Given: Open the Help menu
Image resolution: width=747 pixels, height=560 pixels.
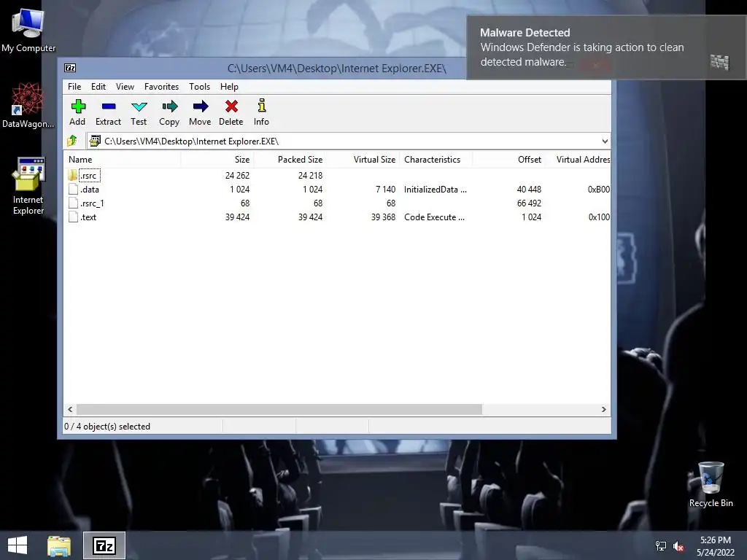Looking at the screenshot, I should pos(229,87).
